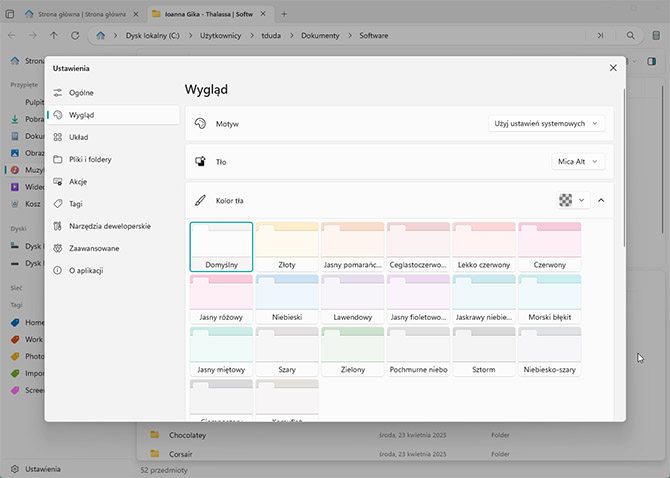Click the Kolor tła brush icon
670x478 pixels.
click(200, 200)
